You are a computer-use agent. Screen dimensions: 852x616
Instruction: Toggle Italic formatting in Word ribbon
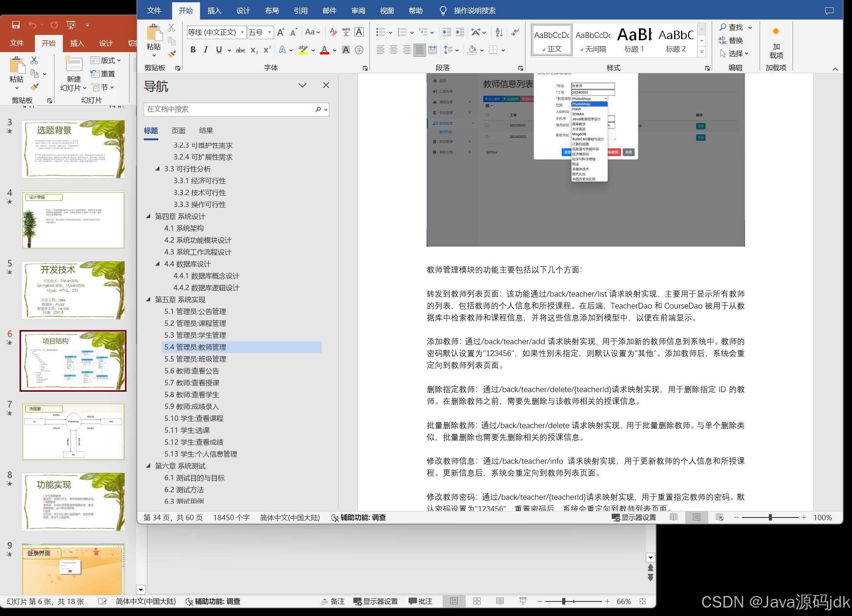(x=206, y=50)
